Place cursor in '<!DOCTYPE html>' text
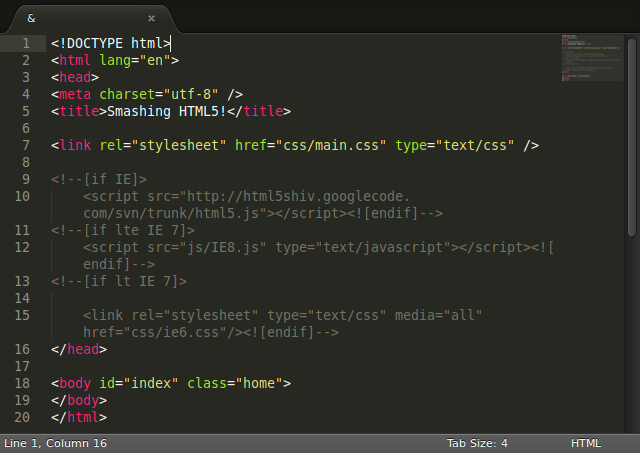The height and width of the screenshot is (453, 640). point(111,43)
